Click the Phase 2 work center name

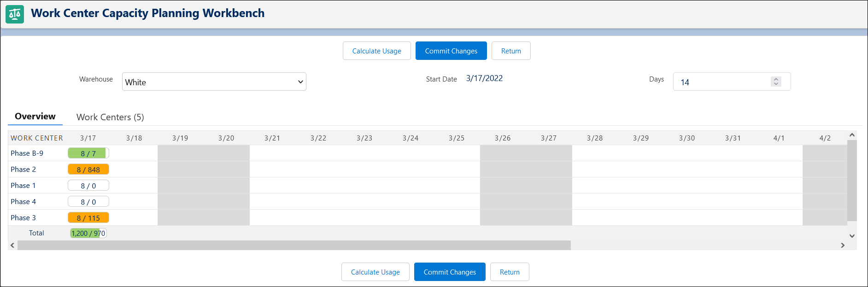click(23, 169)
